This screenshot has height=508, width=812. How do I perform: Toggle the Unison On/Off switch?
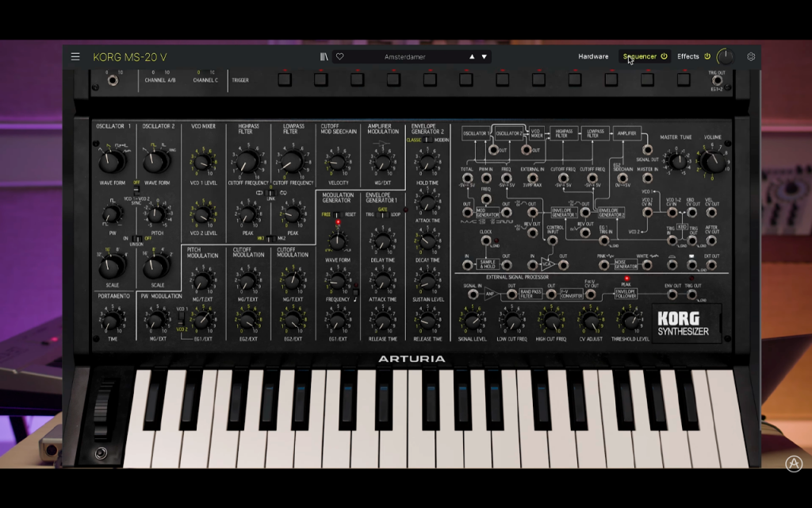pos(136,238)
